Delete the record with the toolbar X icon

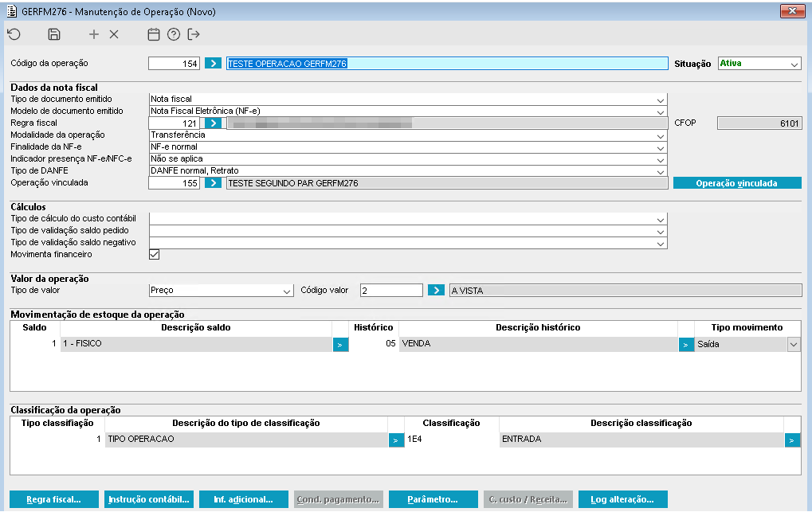(x=114, y=34)
